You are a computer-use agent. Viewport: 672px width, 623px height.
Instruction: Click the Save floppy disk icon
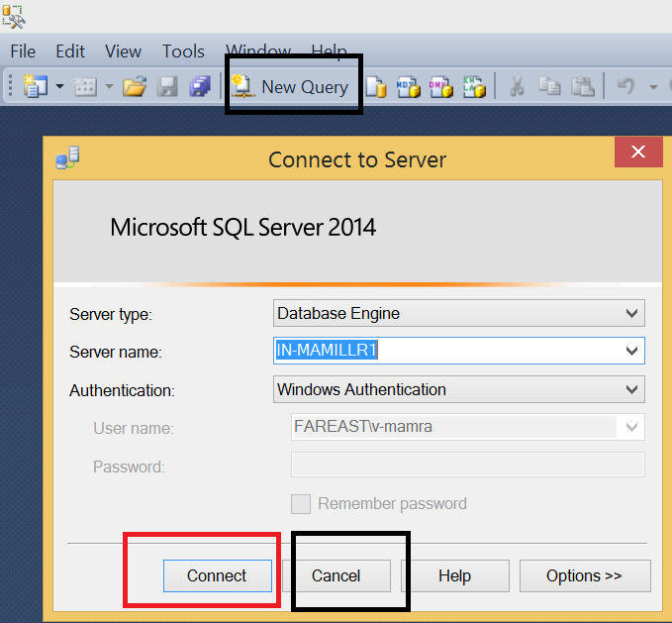click(167, 86)
